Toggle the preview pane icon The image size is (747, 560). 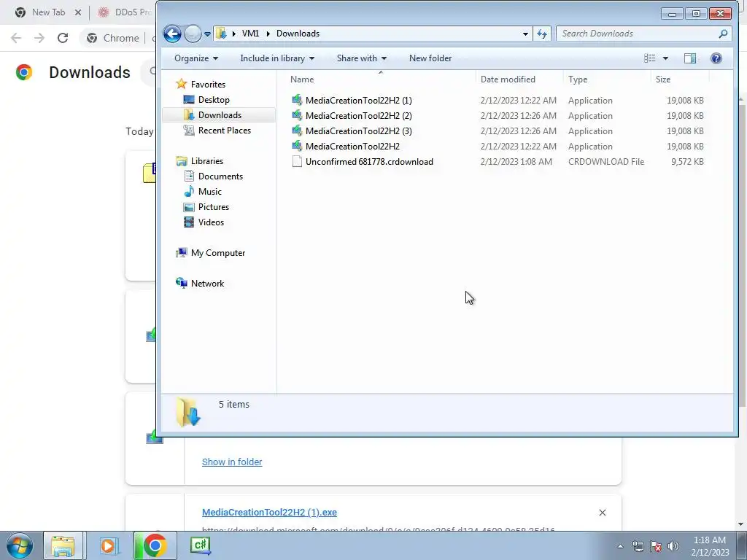tap(690, 58)
